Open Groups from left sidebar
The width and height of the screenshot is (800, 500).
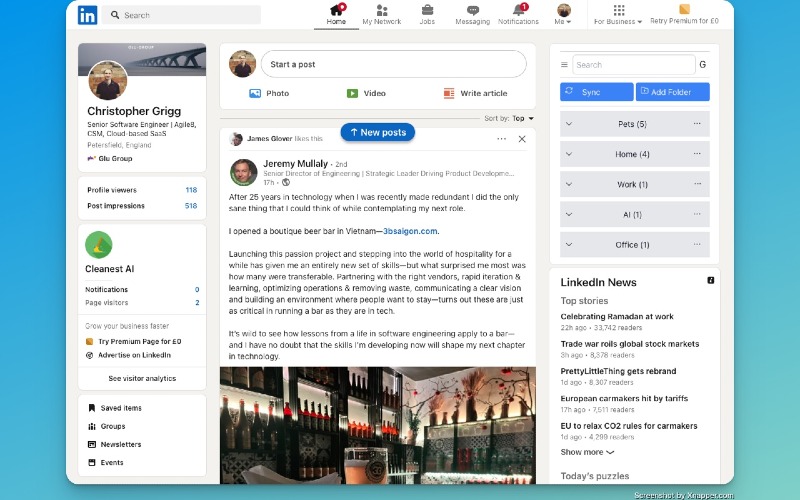pos(107,427)
